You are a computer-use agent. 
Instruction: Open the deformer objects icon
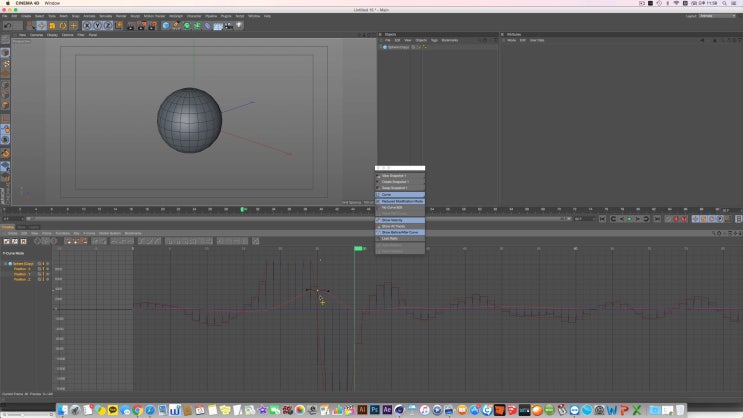click(208, 26)
